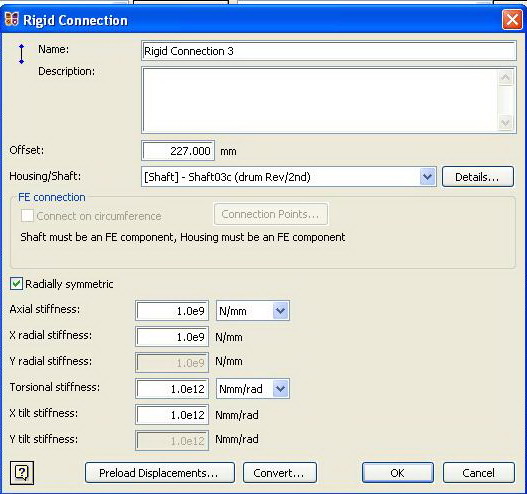
Task: Open Preload Displacements... dialog
Action: (x=160, y=473)
